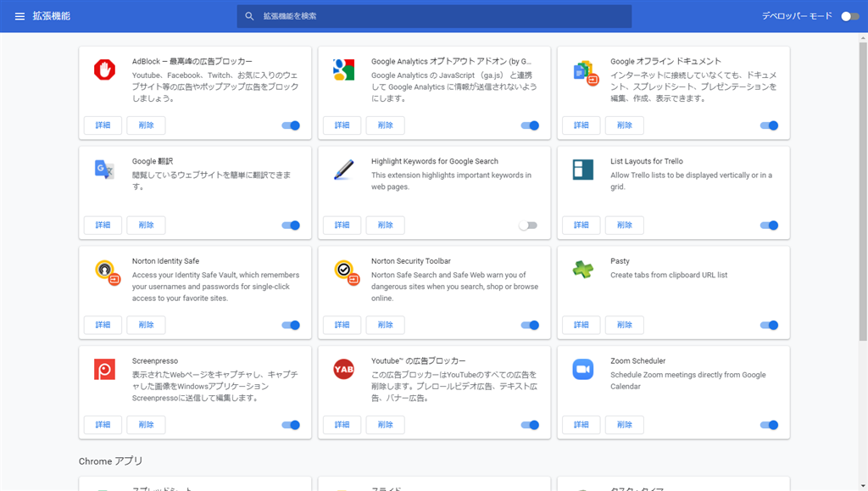868x491 pixels.
Task: Click the 'Norton Identity Safe' title text
Action: [x=165, y=261]
